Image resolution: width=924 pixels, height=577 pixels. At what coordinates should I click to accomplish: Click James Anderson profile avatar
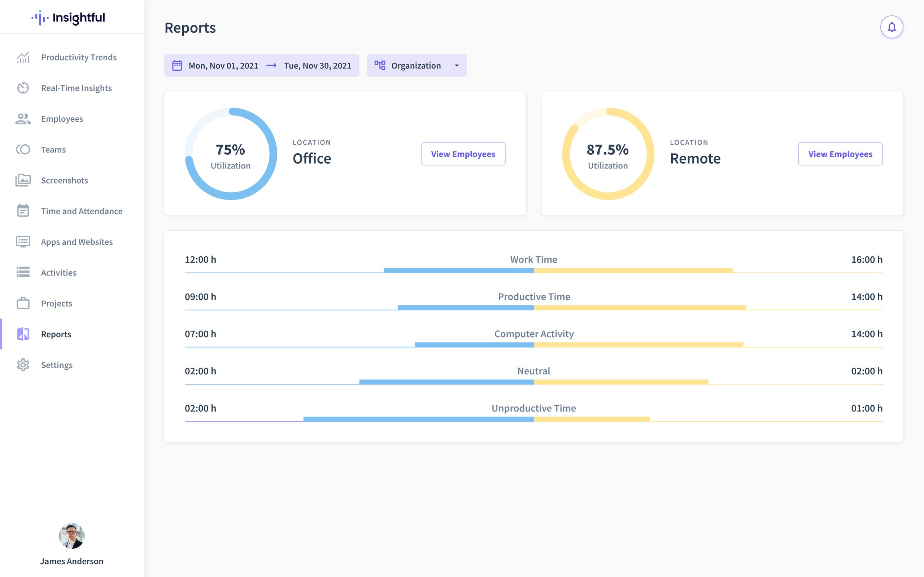click(72, 536)
